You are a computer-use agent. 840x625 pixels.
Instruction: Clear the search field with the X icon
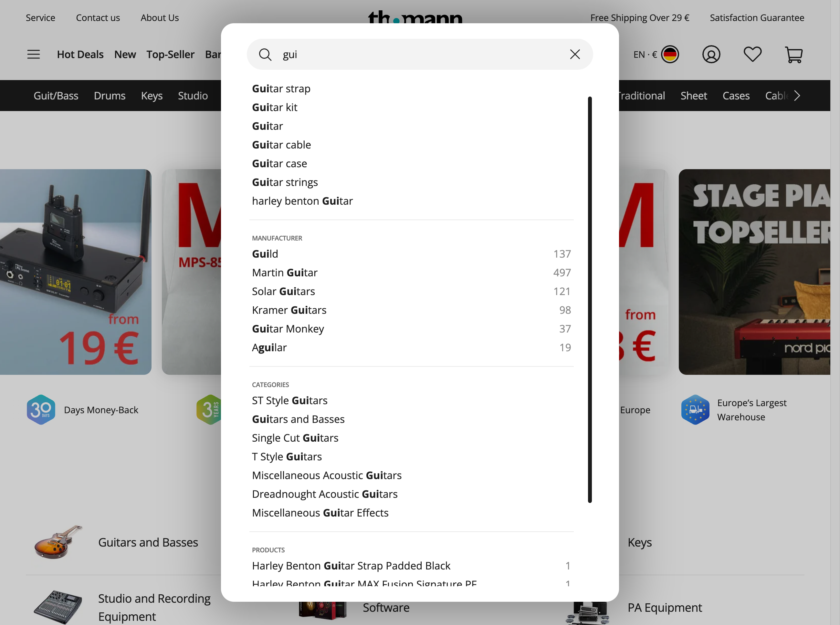pos(575,55)
